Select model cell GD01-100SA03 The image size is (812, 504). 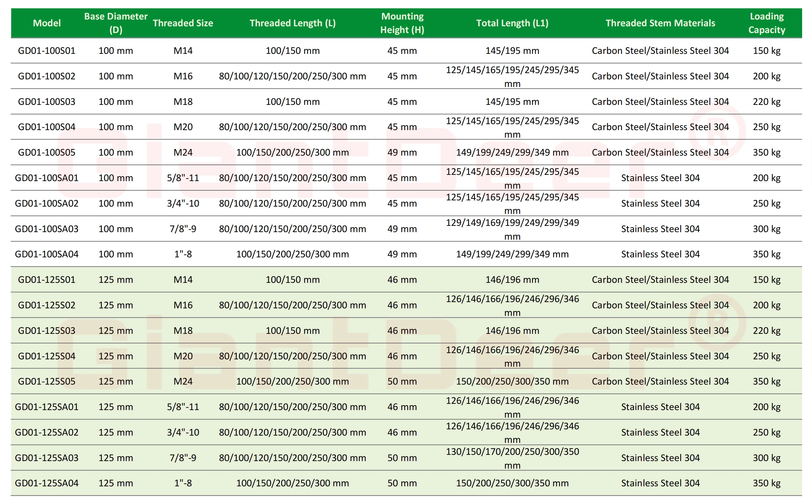point(47,229)
